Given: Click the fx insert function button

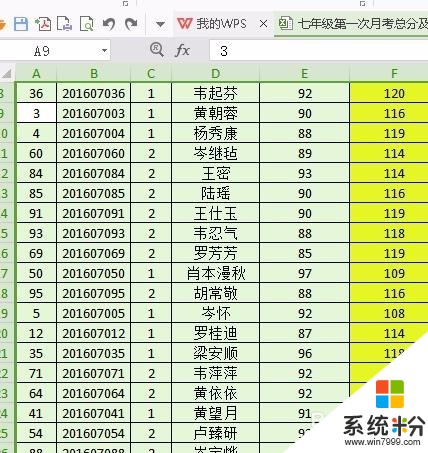Looking at the screenshot, I should click(x=182, y=51).
